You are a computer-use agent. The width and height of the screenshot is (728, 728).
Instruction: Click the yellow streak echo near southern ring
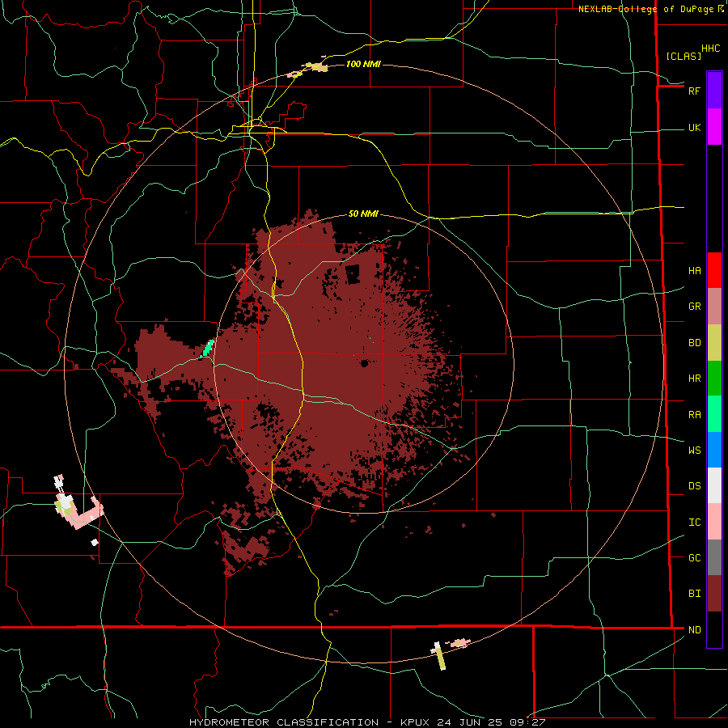440,657
